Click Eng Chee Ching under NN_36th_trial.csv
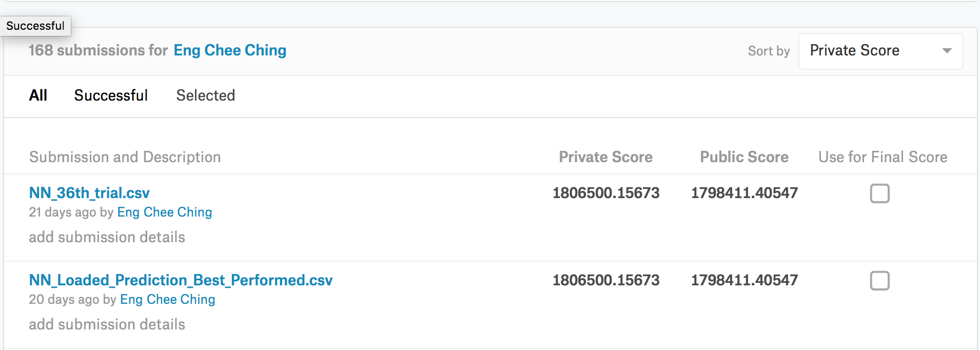 click(165, 212)
